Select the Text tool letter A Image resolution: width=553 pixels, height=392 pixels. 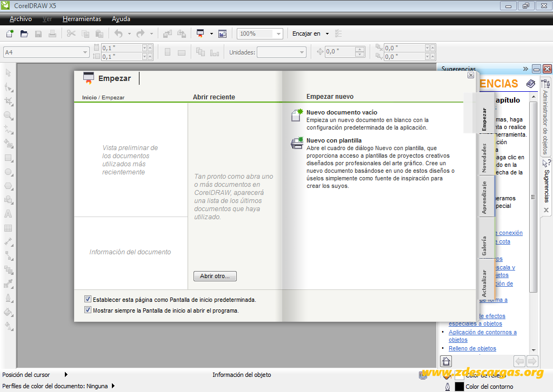point(8,214)
